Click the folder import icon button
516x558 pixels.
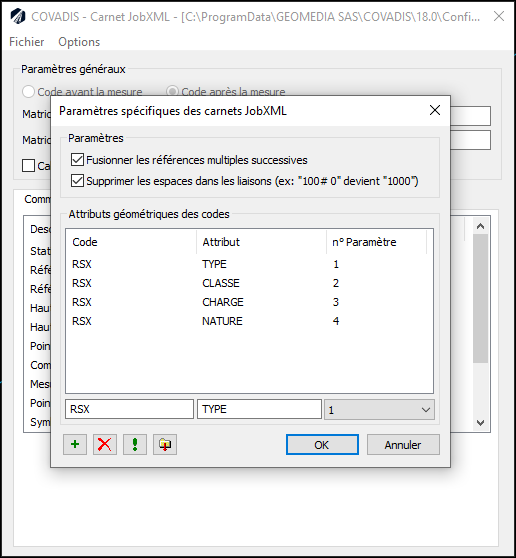tap(165, 444)
